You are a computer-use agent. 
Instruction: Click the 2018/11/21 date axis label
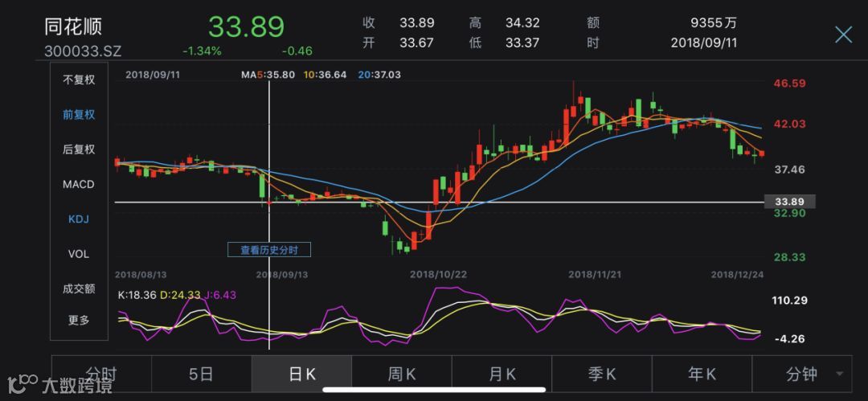[595, 274]
